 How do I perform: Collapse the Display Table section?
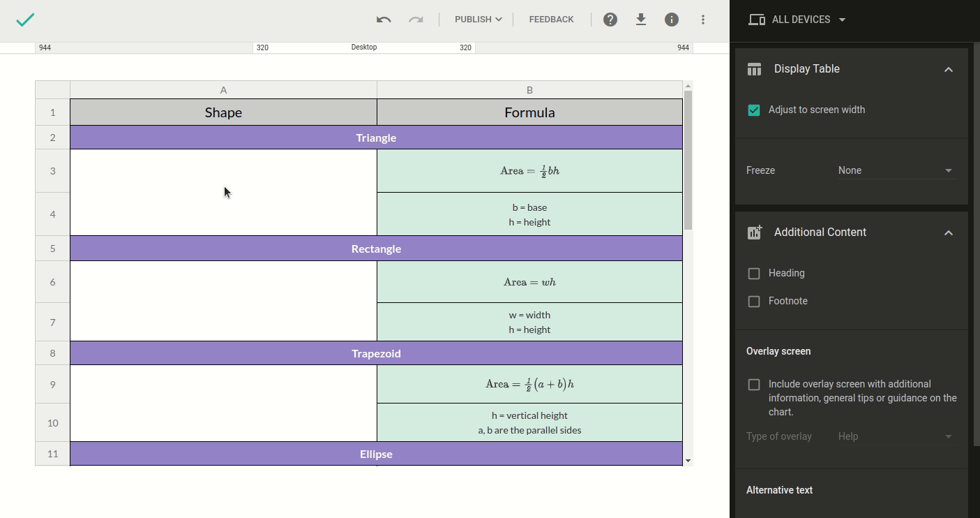[x=948, y=69]
